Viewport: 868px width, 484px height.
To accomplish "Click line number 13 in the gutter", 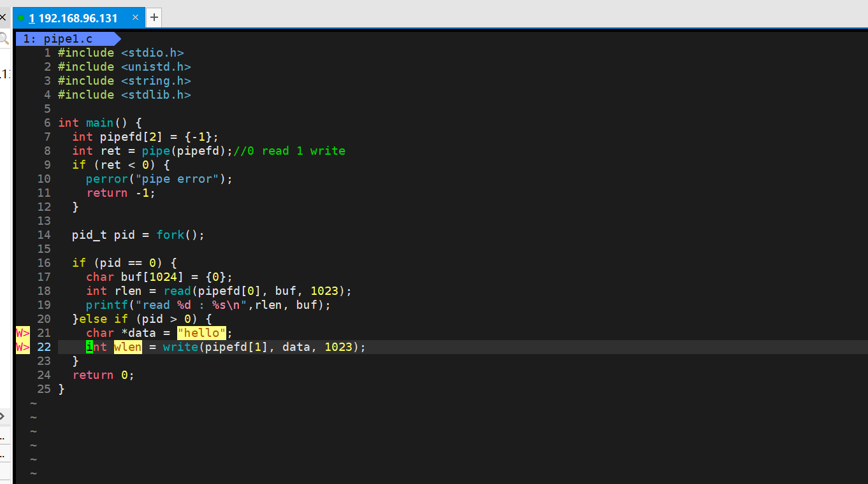I will point(44,221).
